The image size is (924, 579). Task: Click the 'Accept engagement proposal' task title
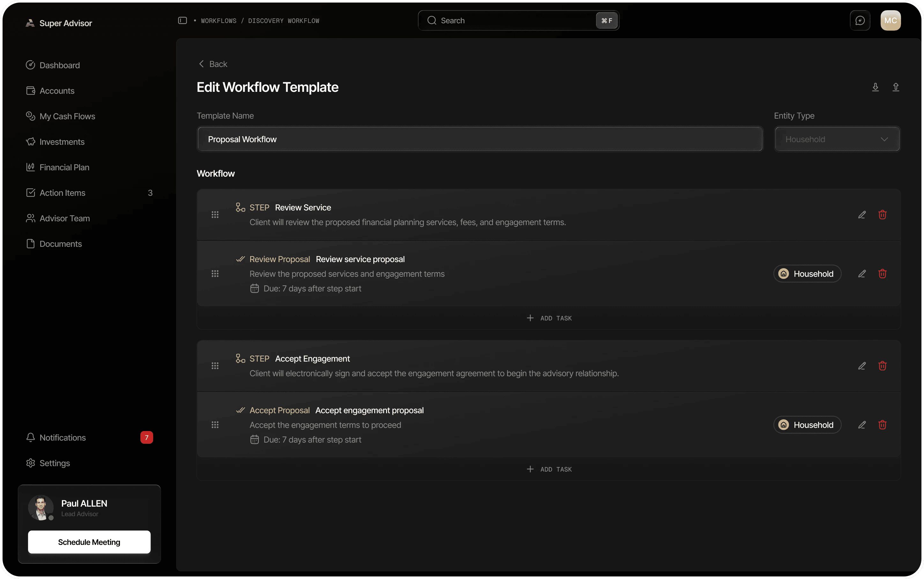click(x=369, y=411)
